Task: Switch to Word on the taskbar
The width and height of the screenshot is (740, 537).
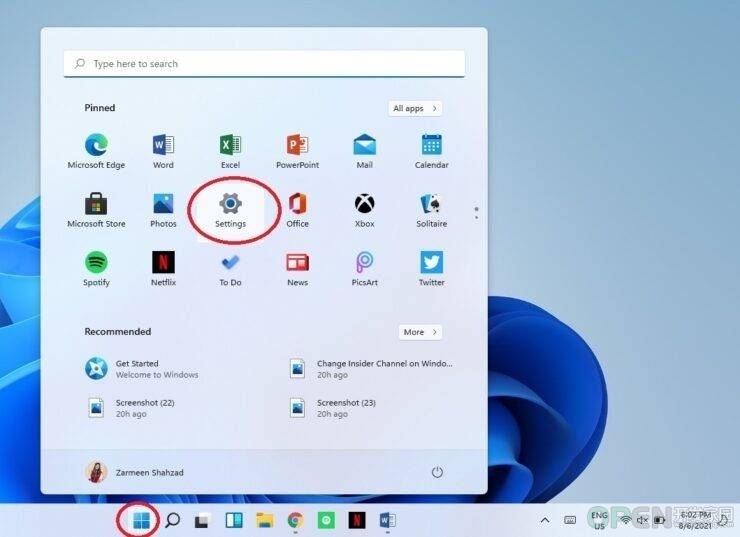Action: pos(387,520)
